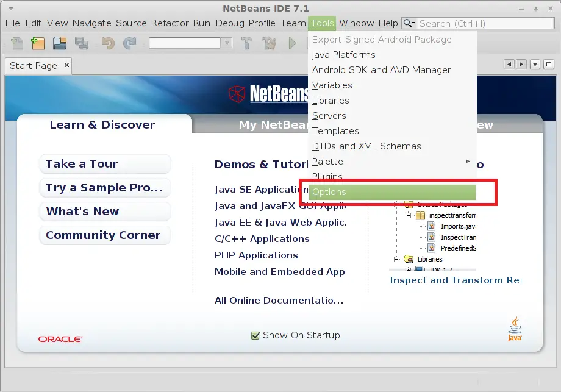Toggle the Show On Startup checkbox

[x=255, y=335]
